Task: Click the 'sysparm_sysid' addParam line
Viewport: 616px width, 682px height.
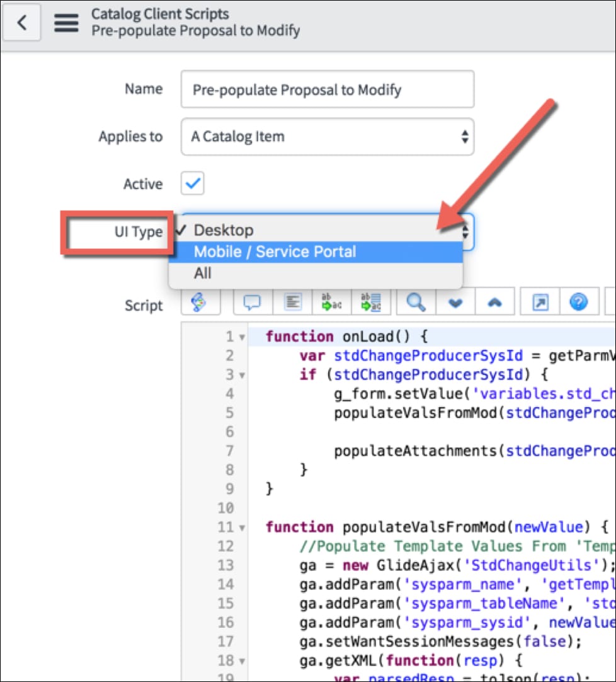Action: click(x=457, y=623)
